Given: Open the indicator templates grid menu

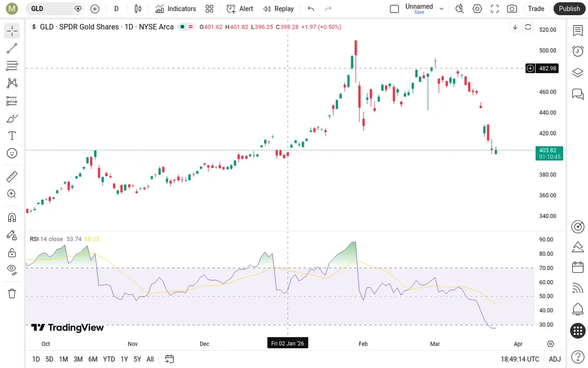Looking at the screenshot, I should point(210,9).
